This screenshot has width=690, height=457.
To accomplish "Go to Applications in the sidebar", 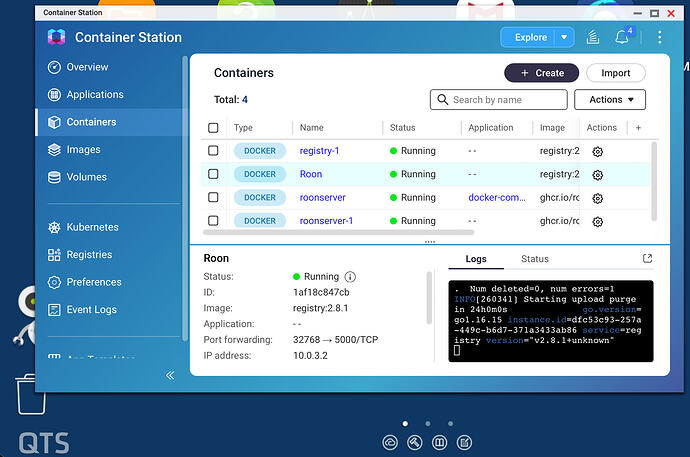I will pos(86,95).
